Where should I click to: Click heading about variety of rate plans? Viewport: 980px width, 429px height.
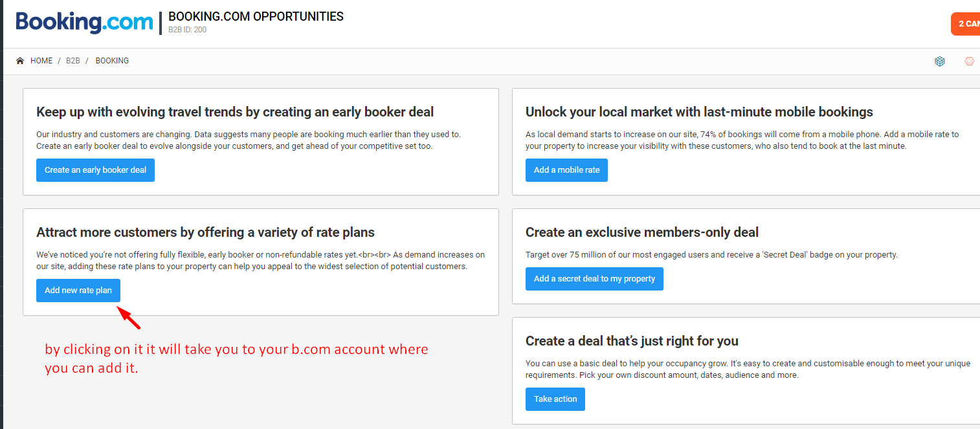205,232
